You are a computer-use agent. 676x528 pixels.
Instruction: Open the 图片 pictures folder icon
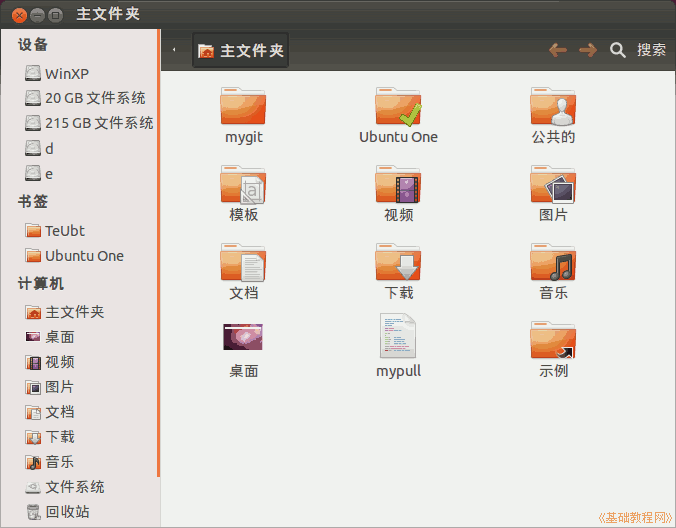click(x=553, y=184)
